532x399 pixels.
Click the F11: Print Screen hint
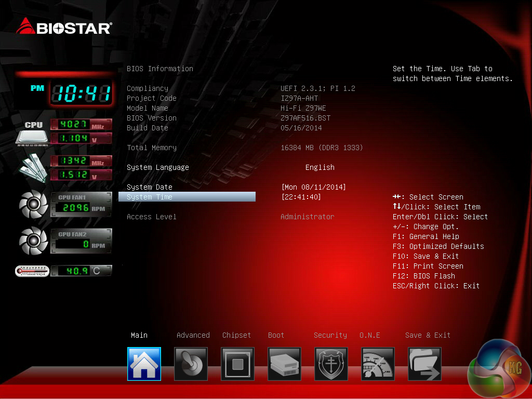(x=428, y=265)
